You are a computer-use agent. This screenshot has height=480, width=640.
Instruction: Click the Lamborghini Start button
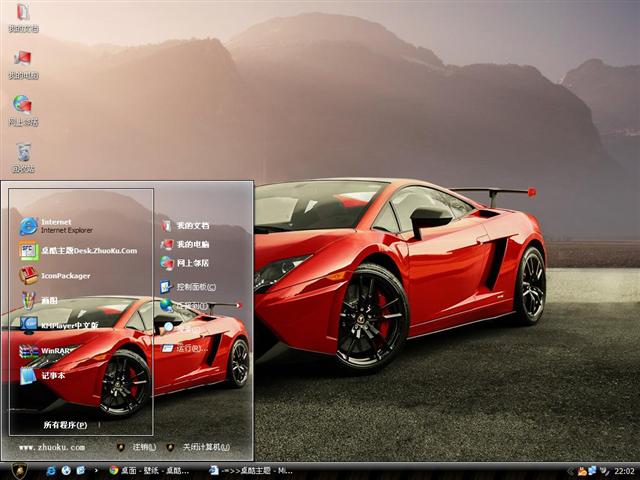[x=19, y=471]
